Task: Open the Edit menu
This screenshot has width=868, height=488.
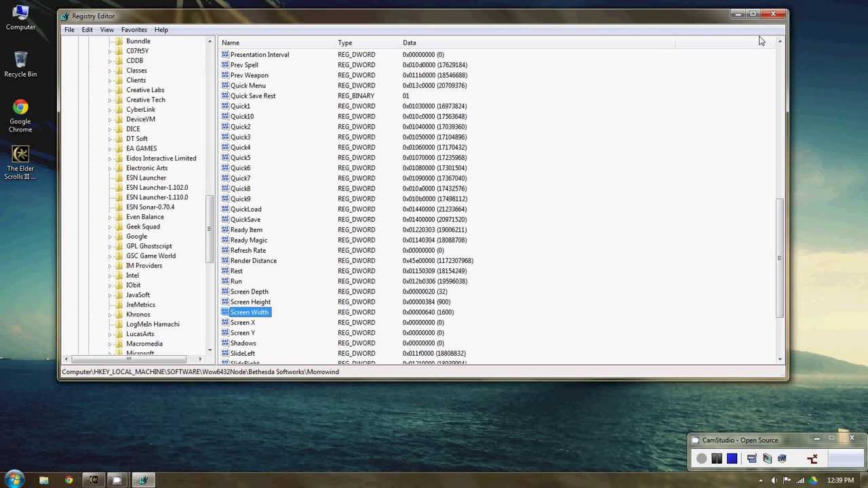Action: (x=87, y=30)
